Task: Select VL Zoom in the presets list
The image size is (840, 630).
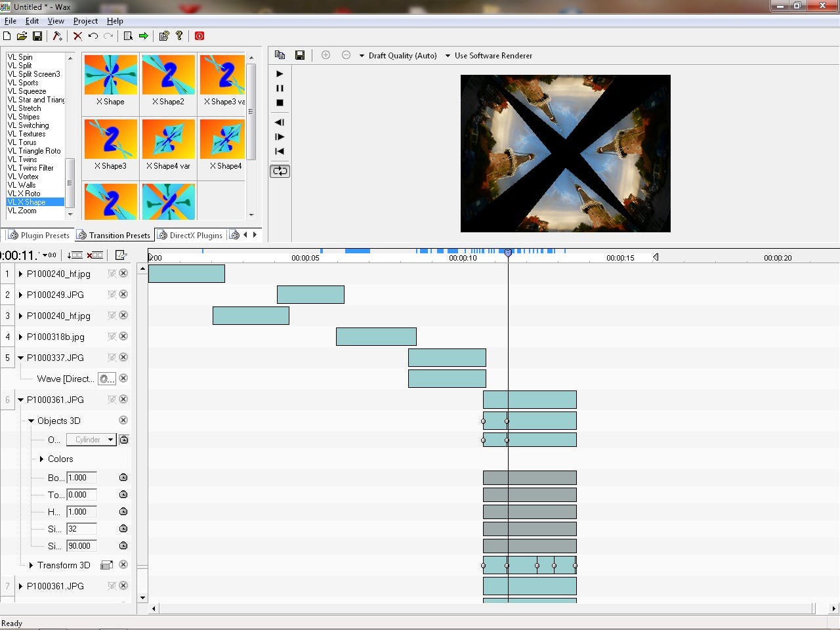Action: click(20, 210)
